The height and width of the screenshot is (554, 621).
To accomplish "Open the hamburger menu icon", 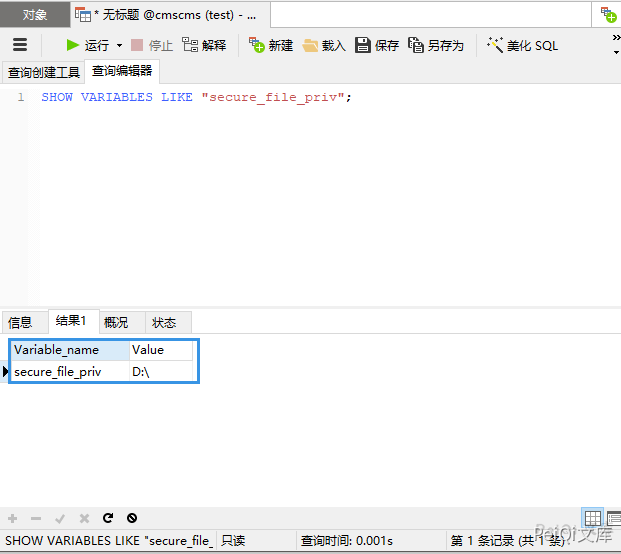I will tap(20, 45).
